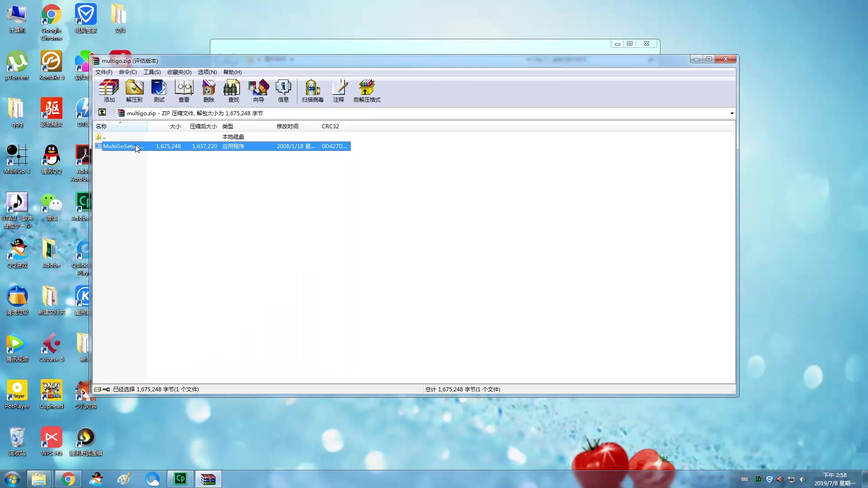Open Google Chrome from taskbar
This screenshot has height=488, width=868.
coord(68,479)
